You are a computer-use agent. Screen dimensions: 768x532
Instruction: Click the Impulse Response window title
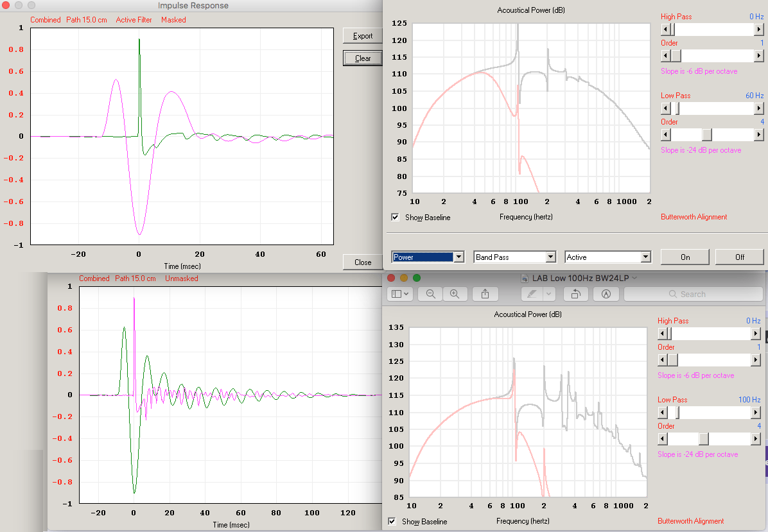193,5
